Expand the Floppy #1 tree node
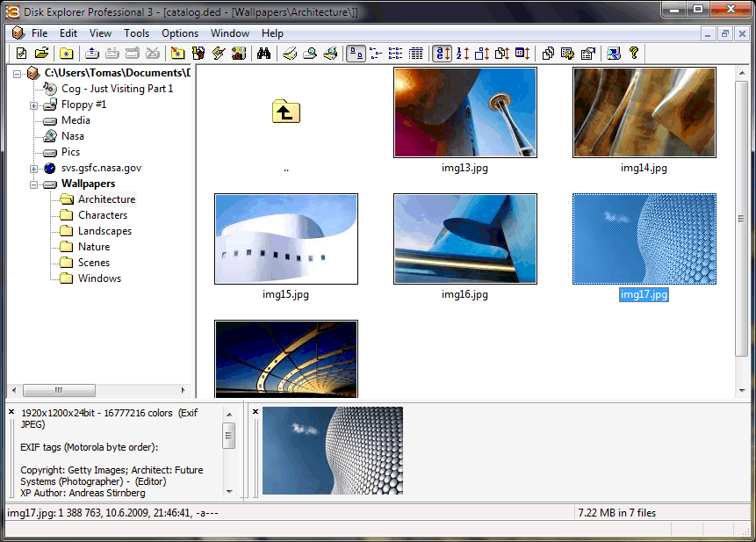Viewport: 756px width, 542px height. tap(34, 105)
